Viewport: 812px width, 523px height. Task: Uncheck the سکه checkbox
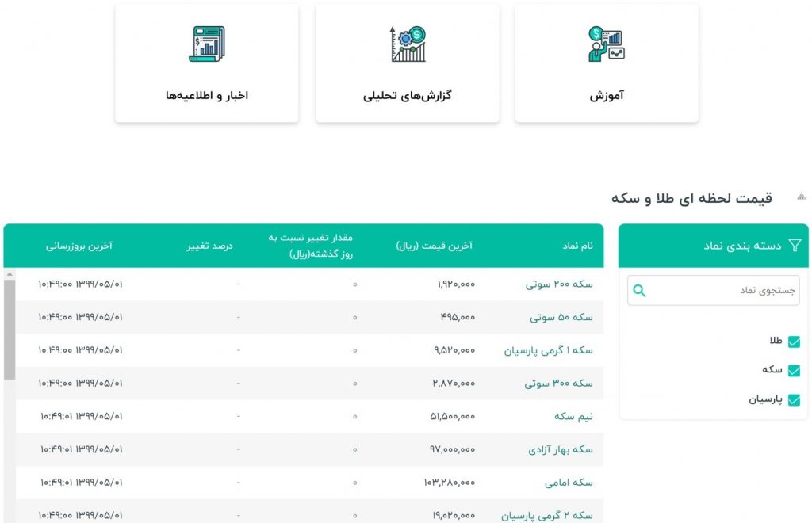click(794, 370)
